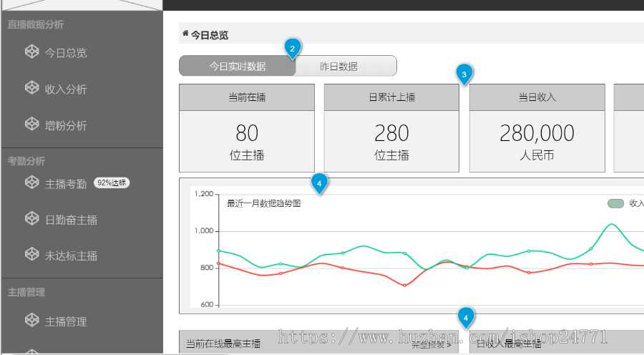The image size is (644, 355).
Task: Open 今日总览 in the sidebar
Action: pos(66,53)
